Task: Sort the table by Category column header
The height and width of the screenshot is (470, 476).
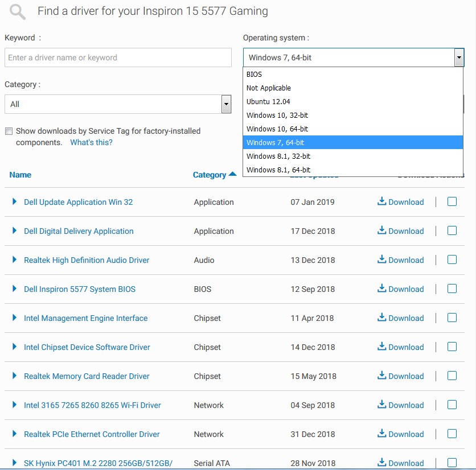Action: [x=210, y=175]
